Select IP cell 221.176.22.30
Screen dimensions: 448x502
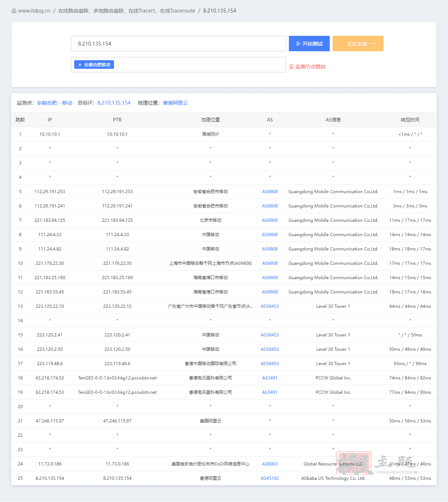[x=50, y=263]
